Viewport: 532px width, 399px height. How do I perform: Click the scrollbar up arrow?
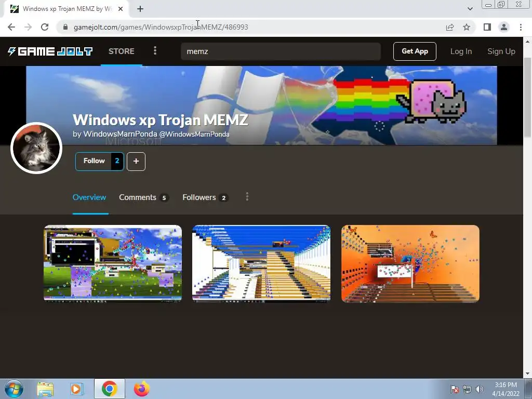(527, 42)
